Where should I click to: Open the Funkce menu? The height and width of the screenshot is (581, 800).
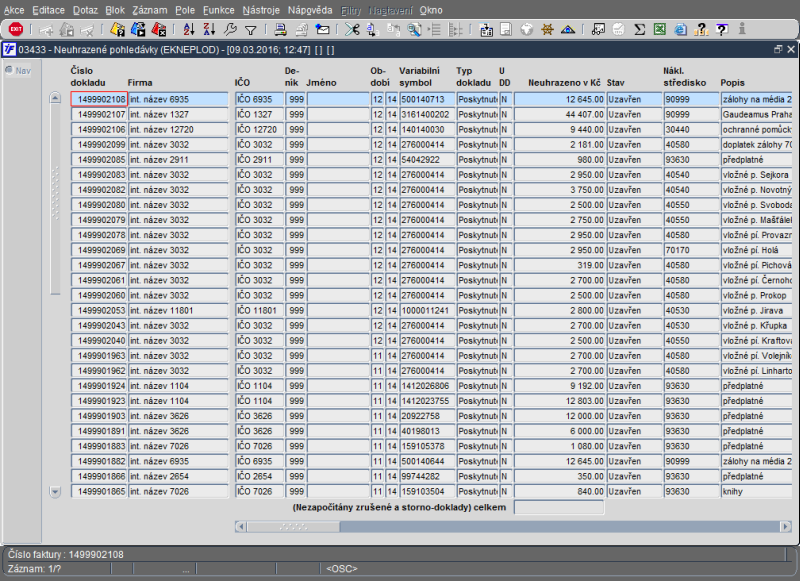pos(218,10)
